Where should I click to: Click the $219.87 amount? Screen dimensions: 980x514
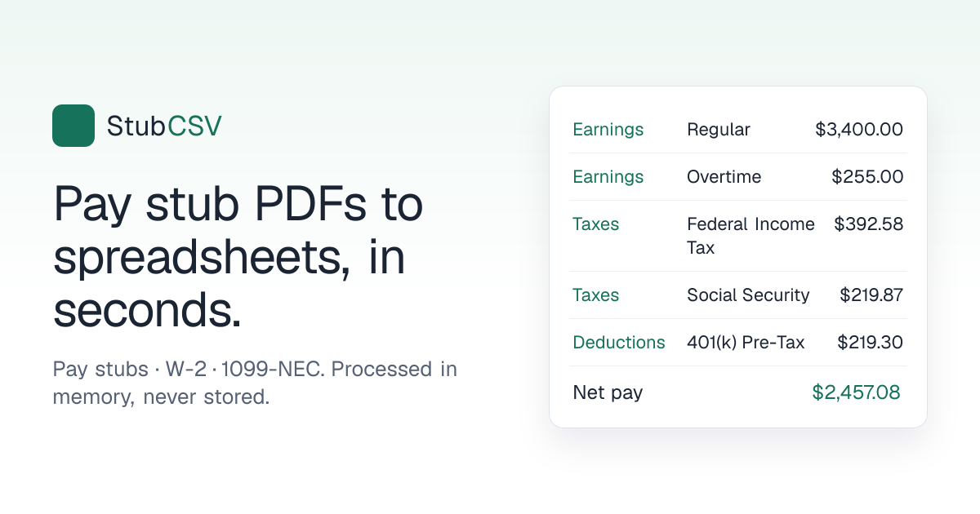pyautogui.click(x=871, y=295)
